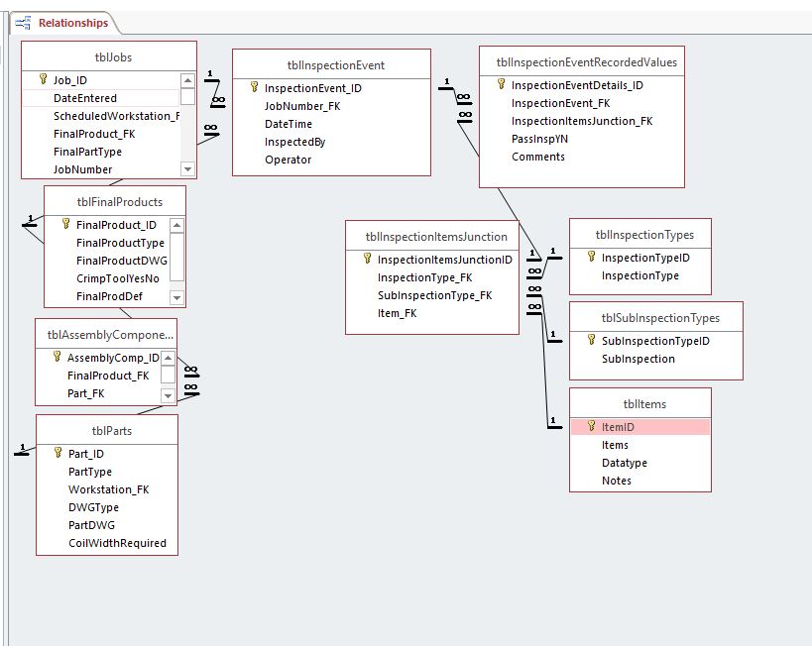Screen dimensions: 812x646
Task: Select the tblAssemblyCompone... table title
Action: pos(110,335)
